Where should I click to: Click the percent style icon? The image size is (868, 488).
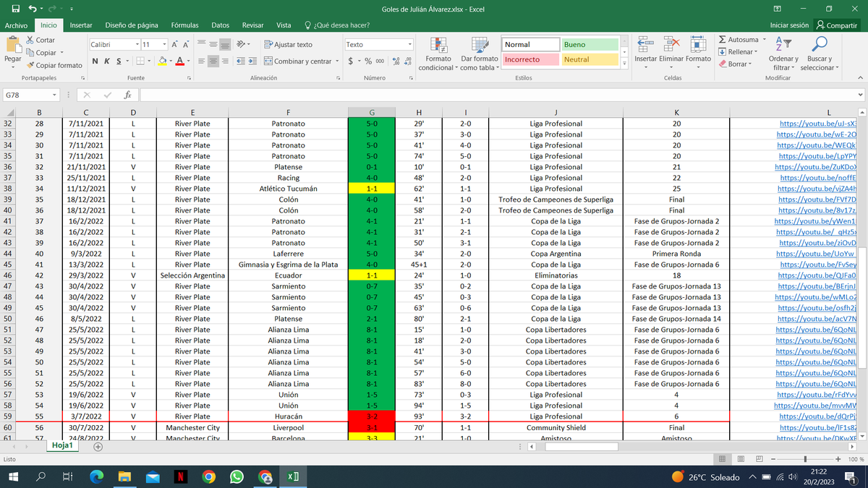click(369, 61)
